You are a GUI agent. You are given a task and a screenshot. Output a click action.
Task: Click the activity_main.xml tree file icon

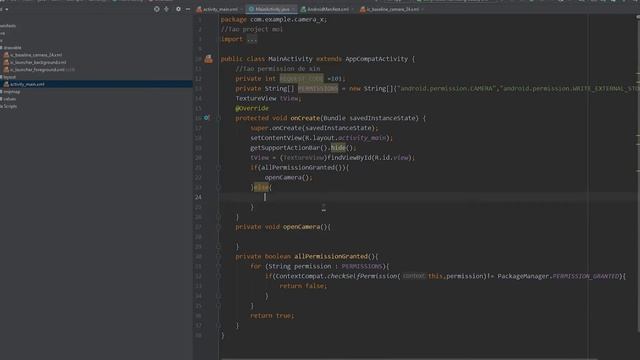[6, 84]
